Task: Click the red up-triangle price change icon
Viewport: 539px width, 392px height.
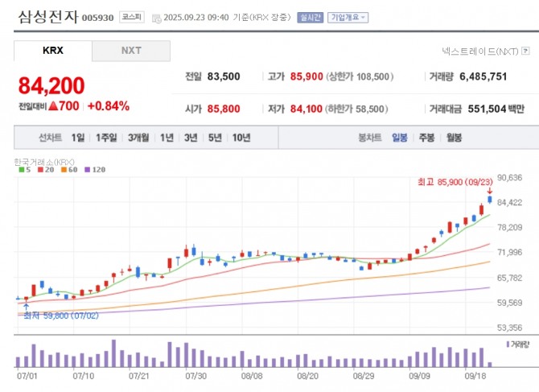Action: [x=52, y=105]
